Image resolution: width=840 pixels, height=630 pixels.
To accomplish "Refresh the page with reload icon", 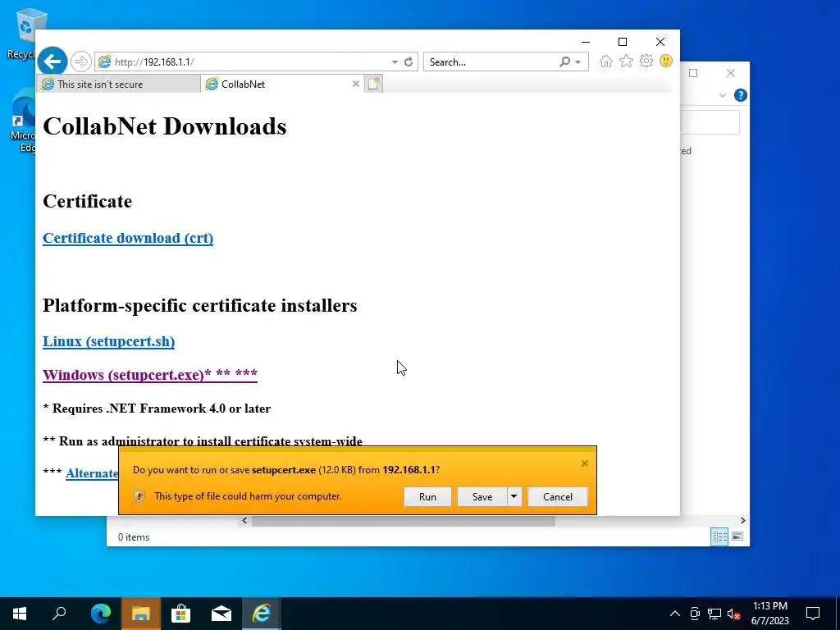I will tap(409, 62).
